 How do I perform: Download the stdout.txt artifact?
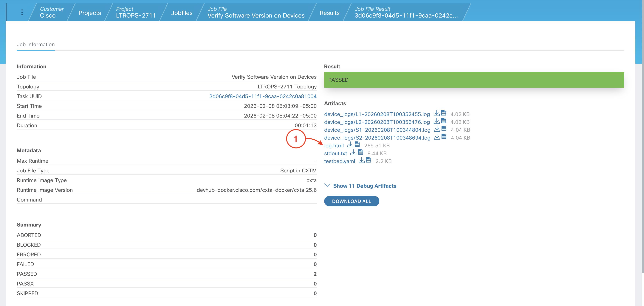(x=353, y=153)
